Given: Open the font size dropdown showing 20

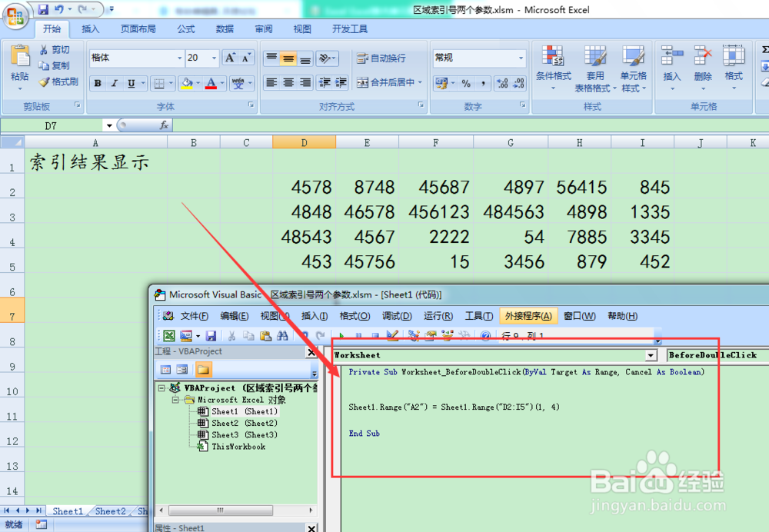Looking at the screenshot, I should point(214,58).
